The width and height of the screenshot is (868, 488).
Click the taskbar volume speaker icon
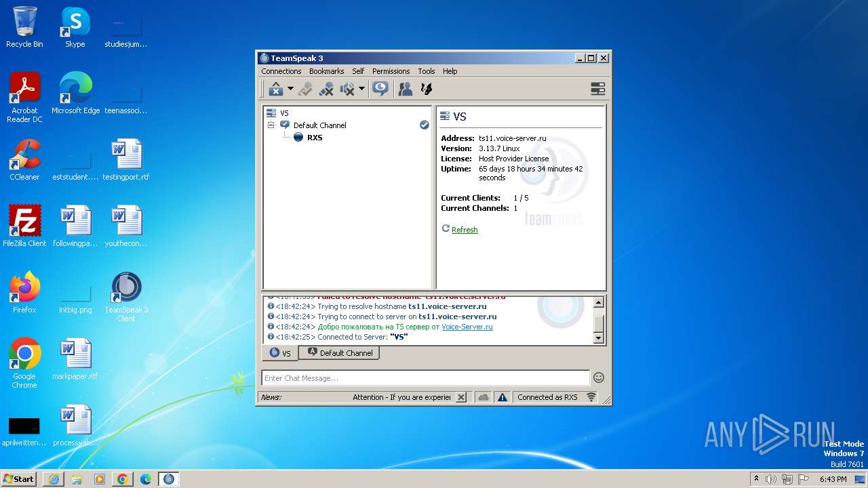tap(771, 479)
